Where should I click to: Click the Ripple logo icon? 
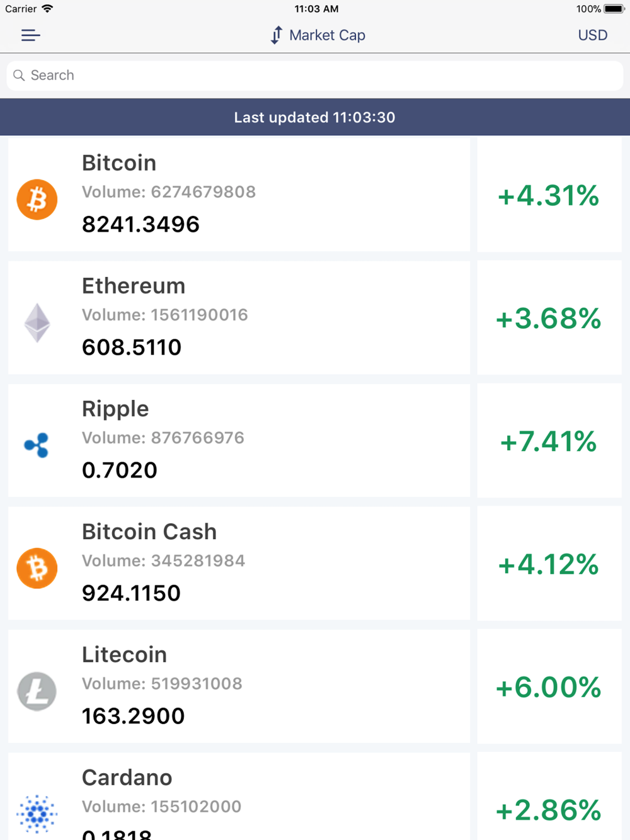pos(37,445)
